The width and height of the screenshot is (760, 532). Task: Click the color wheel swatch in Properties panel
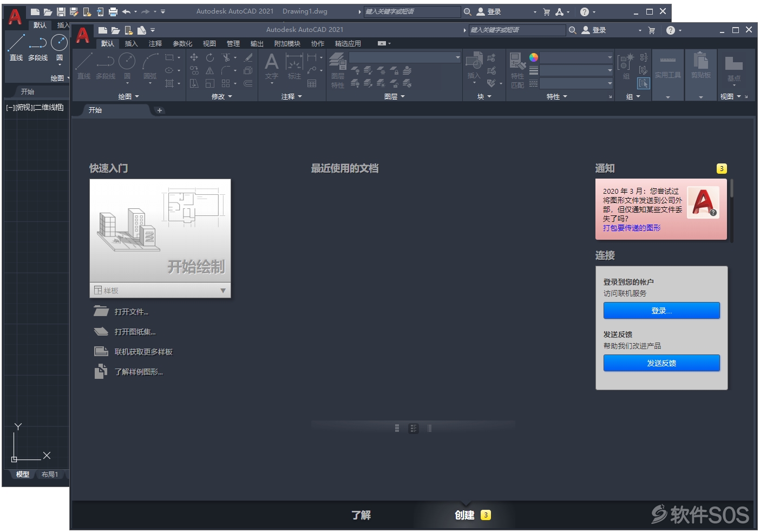tap(534, 57)
